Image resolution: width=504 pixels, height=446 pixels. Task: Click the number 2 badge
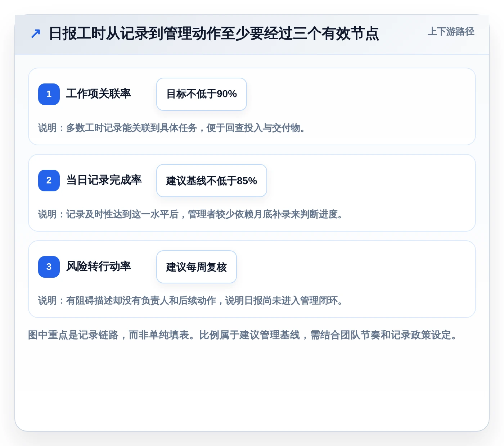49,181
